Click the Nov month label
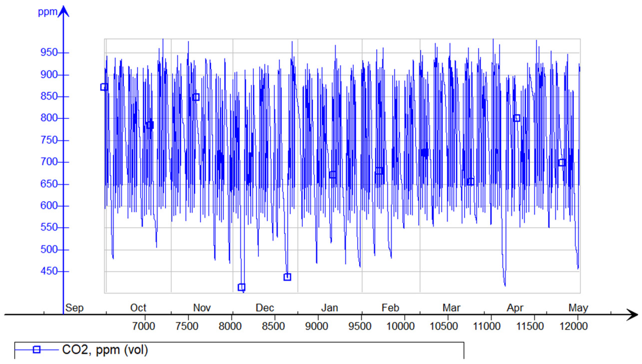The width and height of the screenshot is (642, 364). (202, 308)
